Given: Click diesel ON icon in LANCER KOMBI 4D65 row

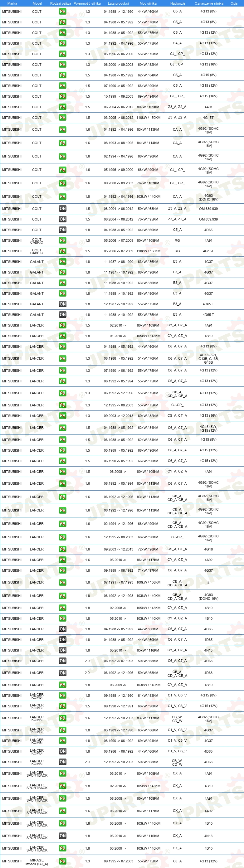Looking at the screenshot, I should tap(62, 751).
